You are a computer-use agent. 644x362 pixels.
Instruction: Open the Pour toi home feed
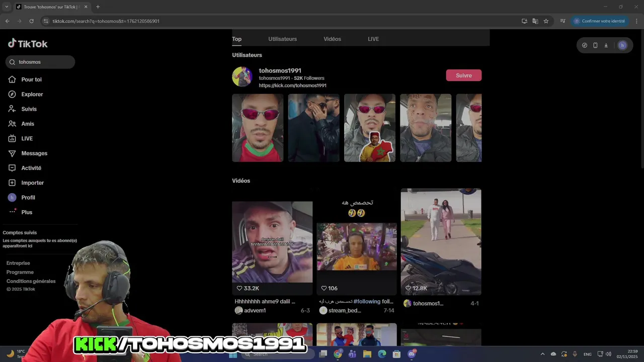31,79
